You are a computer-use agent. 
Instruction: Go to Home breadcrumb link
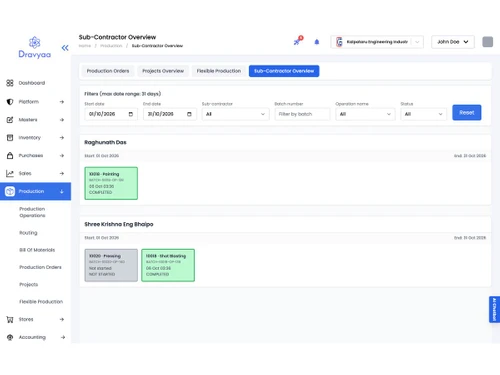(x=85, y=46)
